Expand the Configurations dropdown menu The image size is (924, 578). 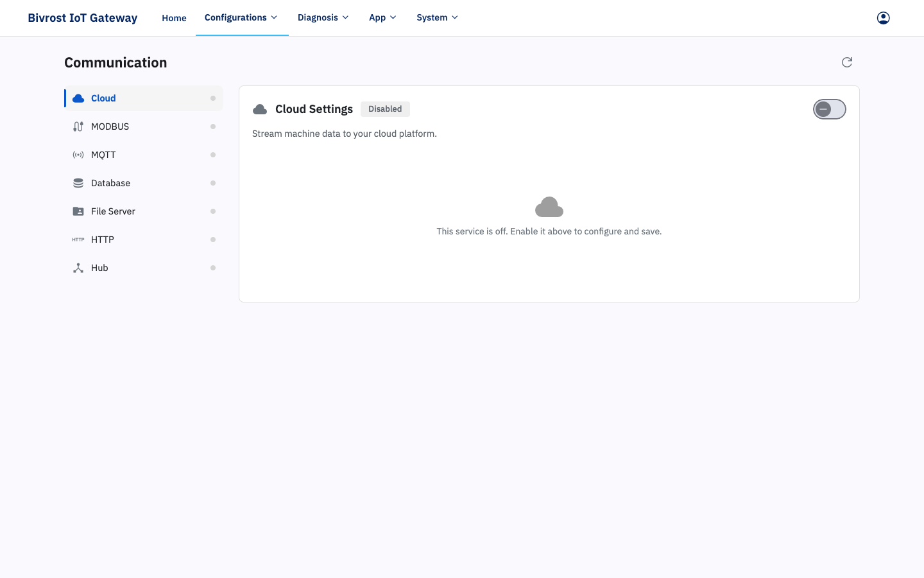click(x=241, y=17)
